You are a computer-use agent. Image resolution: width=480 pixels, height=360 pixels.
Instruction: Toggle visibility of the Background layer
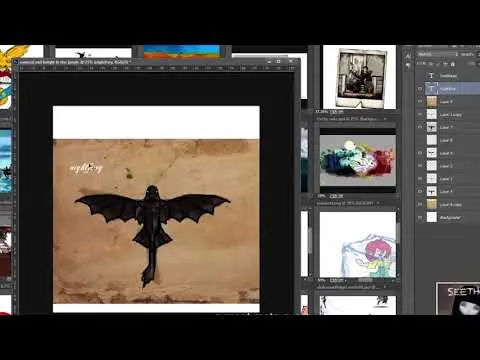pyautogui.click(x=420, y=217)
